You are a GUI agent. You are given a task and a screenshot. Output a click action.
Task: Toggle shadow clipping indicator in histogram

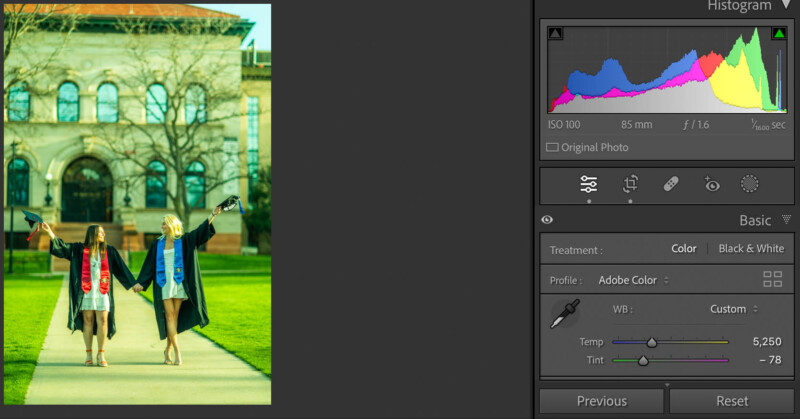[x=556, y=34]
